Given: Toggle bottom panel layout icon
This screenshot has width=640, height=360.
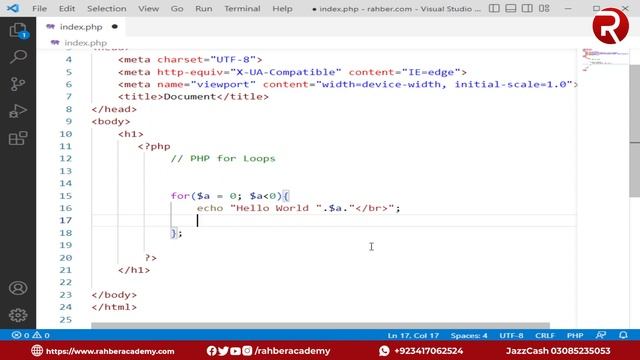Looking at the screenshot, I should pyautogui.click(x=511, y=8).
